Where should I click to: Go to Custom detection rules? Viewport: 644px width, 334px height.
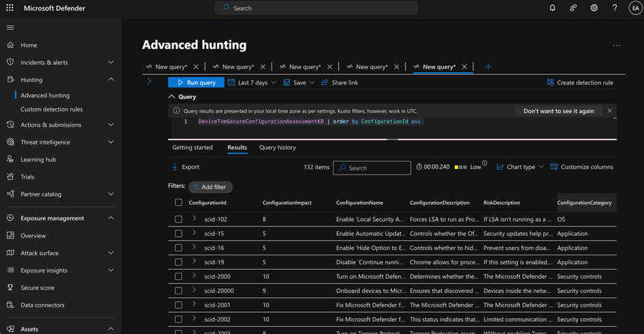[51, 109]
